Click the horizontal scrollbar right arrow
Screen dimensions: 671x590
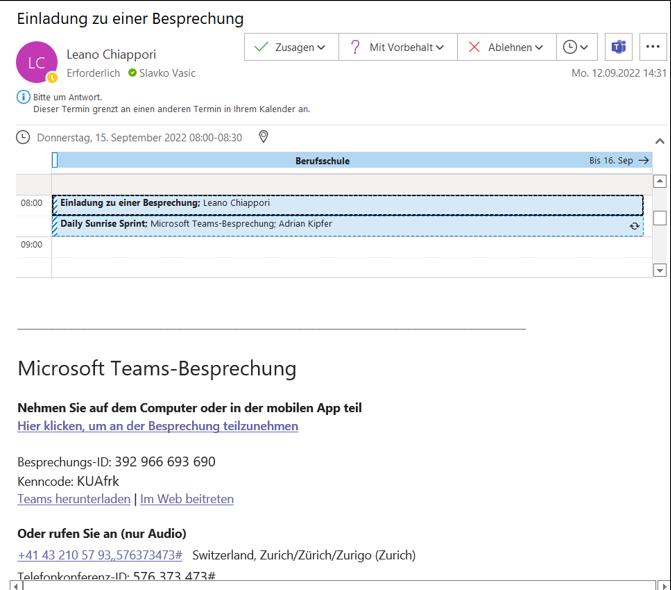(x=664, y=586)
